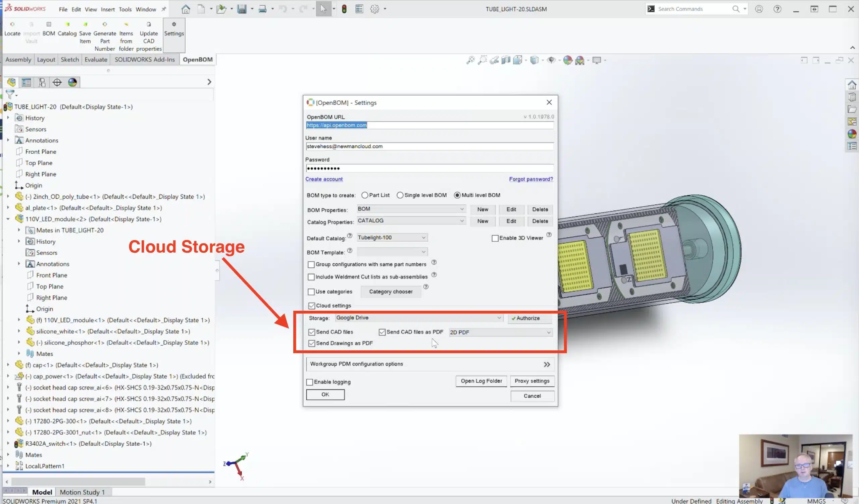This screenshot has height=504, width=859.
Task: Click the User name input field
Action: pos(429,147)
